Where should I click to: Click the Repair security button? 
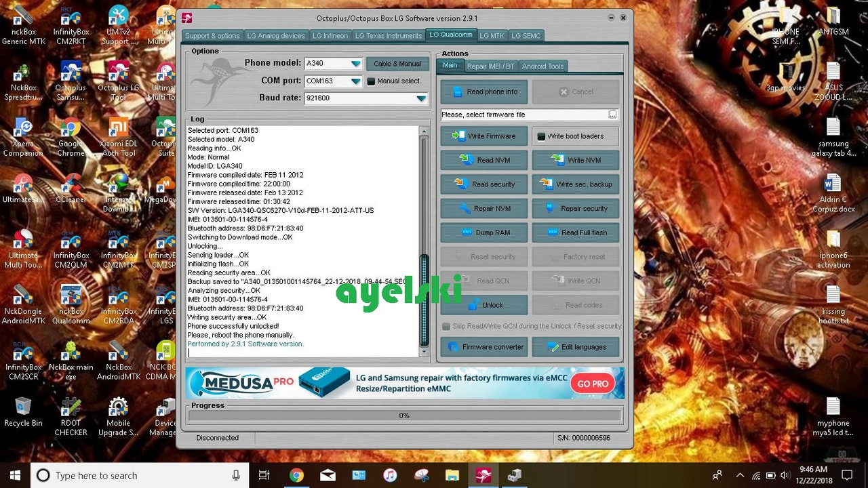tap(576, 209)
